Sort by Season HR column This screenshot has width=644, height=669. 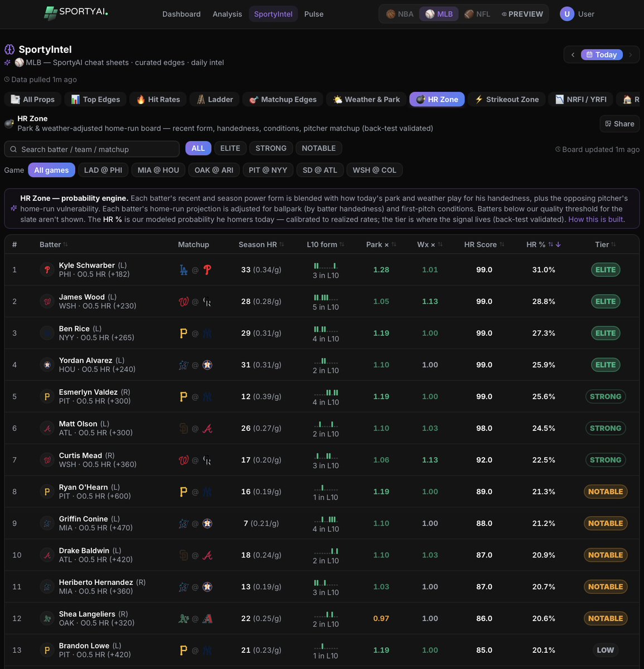(262, 245)
